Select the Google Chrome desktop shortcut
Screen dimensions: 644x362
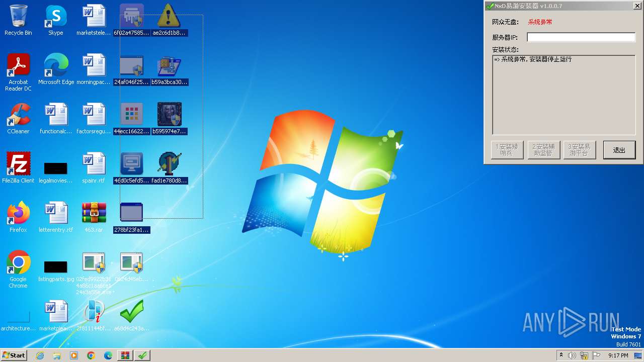click(x=18, y=269)
